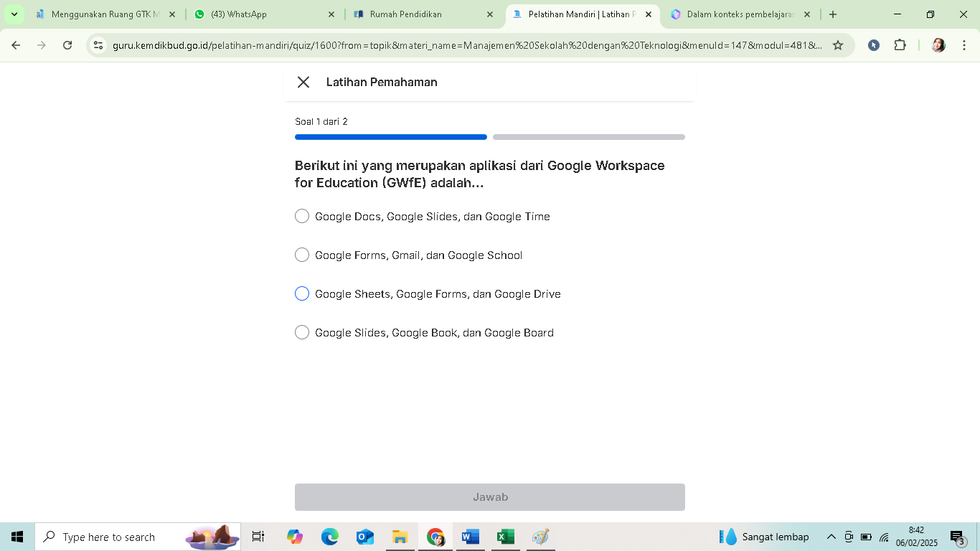Viewport: 980px width, 551px height.
Task: Select Google Docs, Slides, and Google Time option
Action: click(302, 217)
